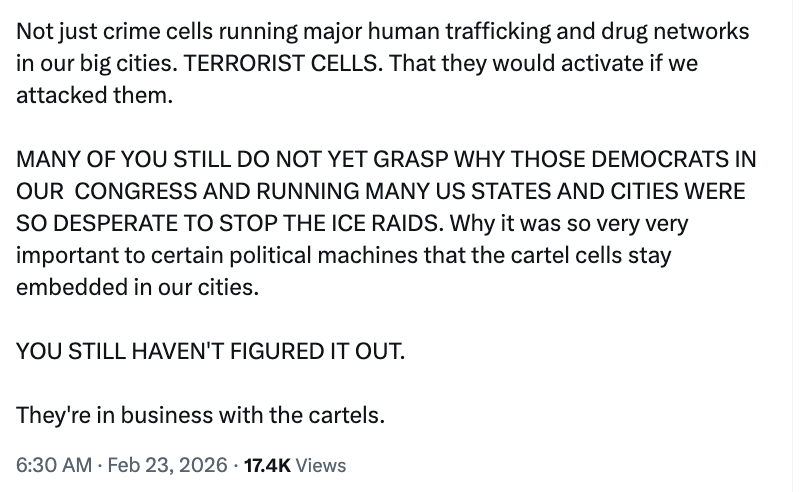806x492 pixels.
Task: Click the line beginning "MANY OF YOU STILL"
Action: 386,160
